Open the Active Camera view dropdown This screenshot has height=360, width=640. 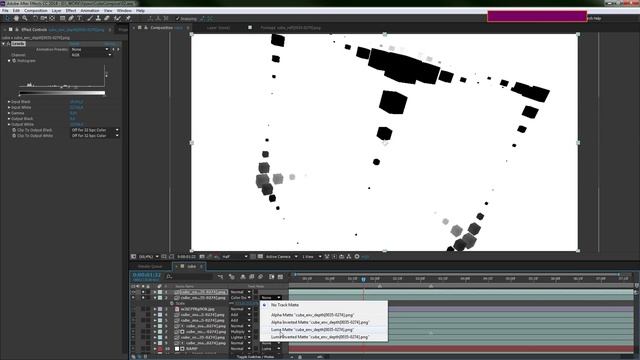[x=282, y=257]
